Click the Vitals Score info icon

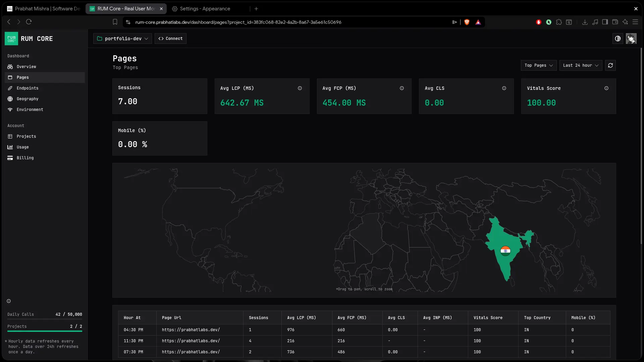coord(606,88)
